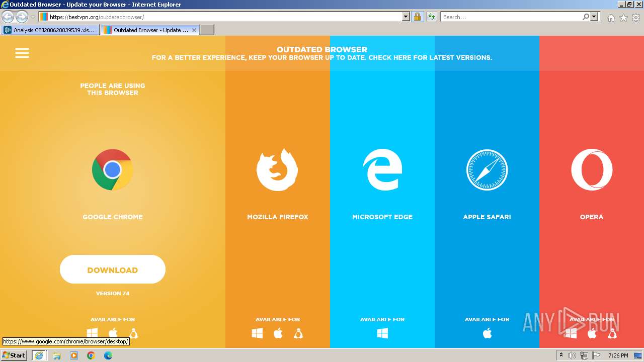Screen dimensions: 644x362
Task: Open the Home icon in IE toolbar
Action: pyautogui.click(x=611, y=18)
